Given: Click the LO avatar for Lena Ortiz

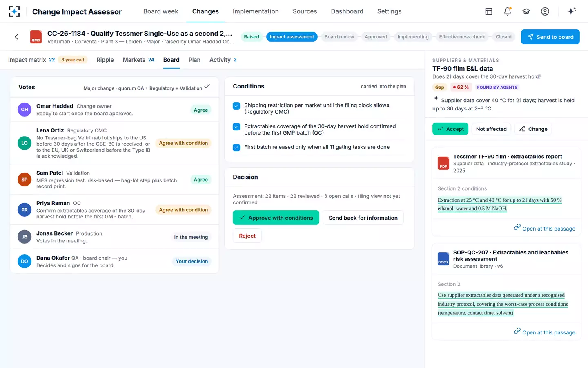Looking at the screenshot, I should [24, 143].
